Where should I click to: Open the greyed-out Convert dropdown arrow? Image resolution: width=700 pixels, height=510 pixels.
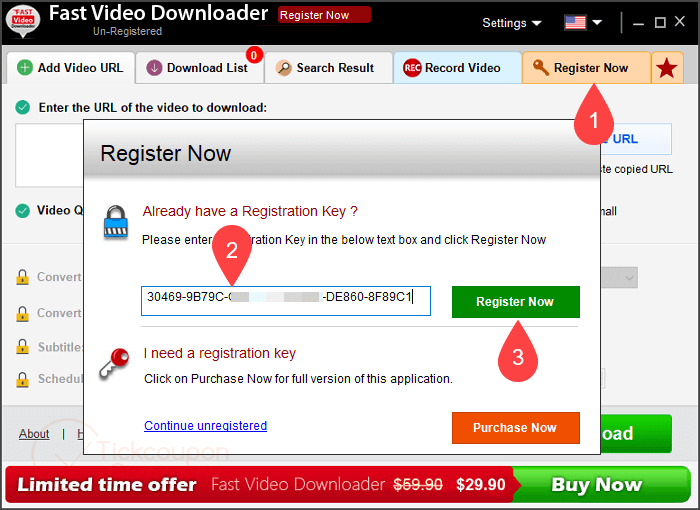click(629, 278)
